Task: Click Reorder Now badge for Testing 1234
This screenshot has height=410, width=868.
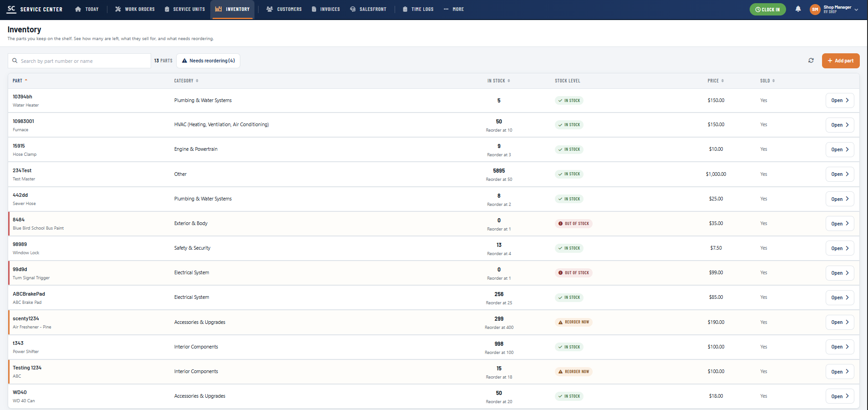Action: 574,372
